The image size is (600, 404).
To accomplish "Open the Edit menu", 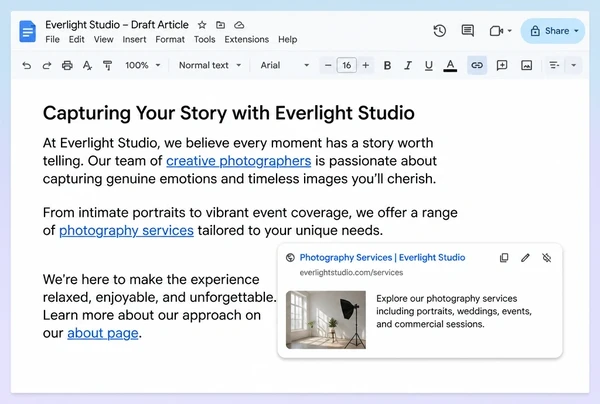I will (77, 39).
